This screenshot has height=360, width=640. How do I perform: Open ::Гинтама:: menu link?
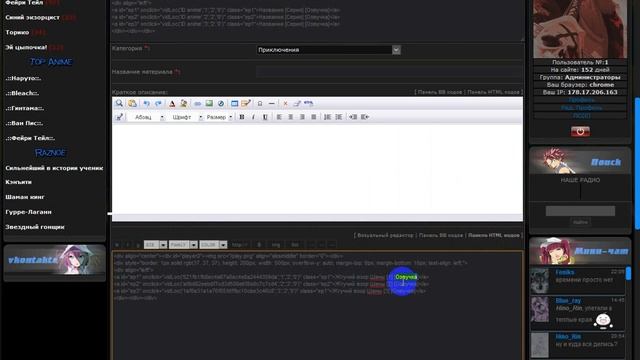pos(24,108)
